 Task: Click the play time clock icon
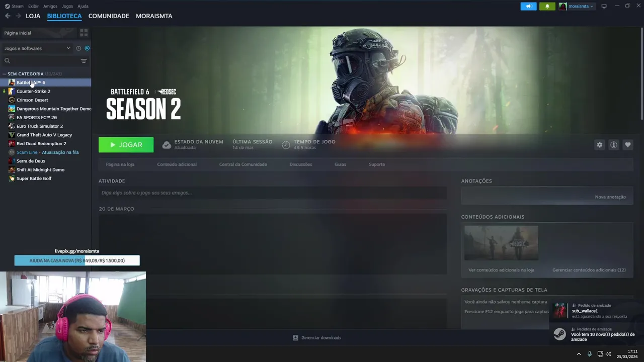click(x=286, y=145)
